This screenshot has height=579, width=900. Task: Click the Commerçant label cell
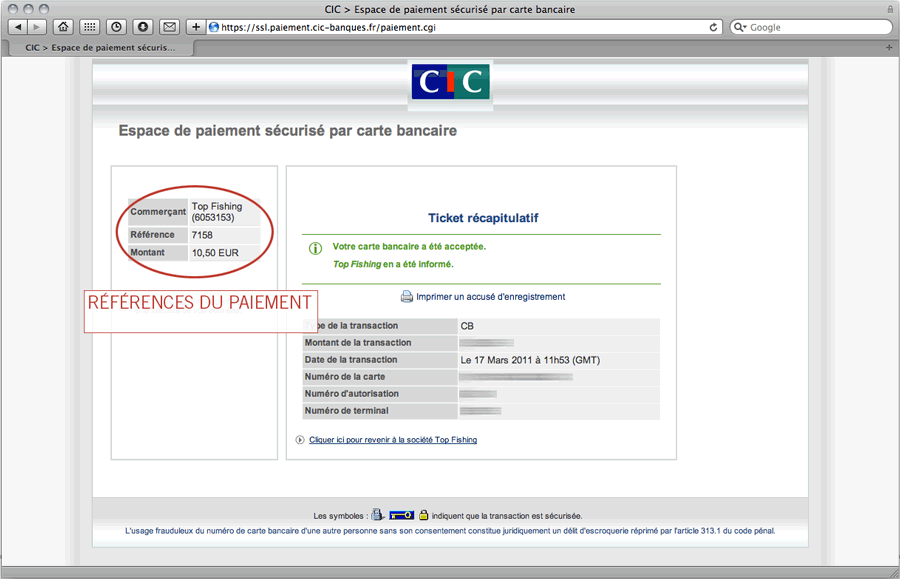[158, 212]
